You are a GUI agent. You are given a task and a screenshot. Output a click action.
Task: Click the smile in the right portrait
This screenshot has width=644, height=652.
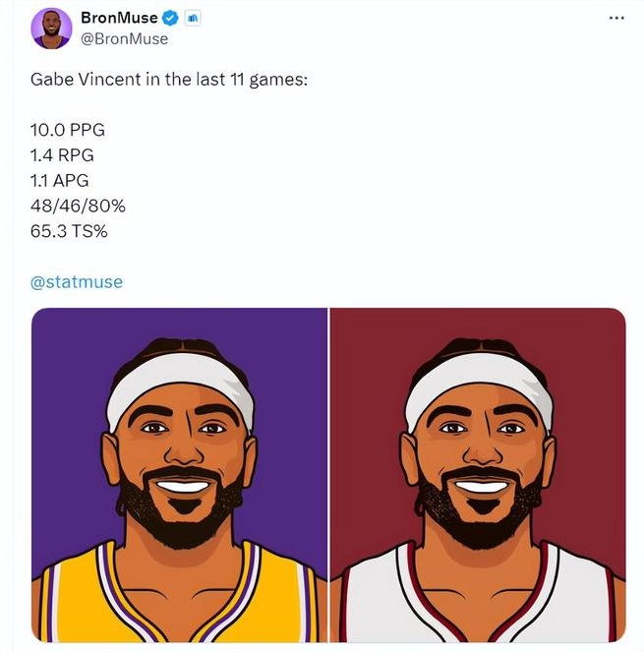tap(480, 486)
